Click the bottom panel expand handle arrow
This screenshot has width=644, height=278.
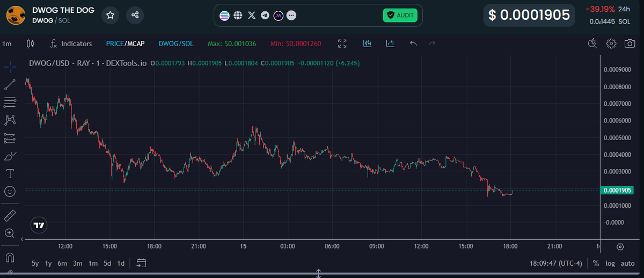click(319, 274)
